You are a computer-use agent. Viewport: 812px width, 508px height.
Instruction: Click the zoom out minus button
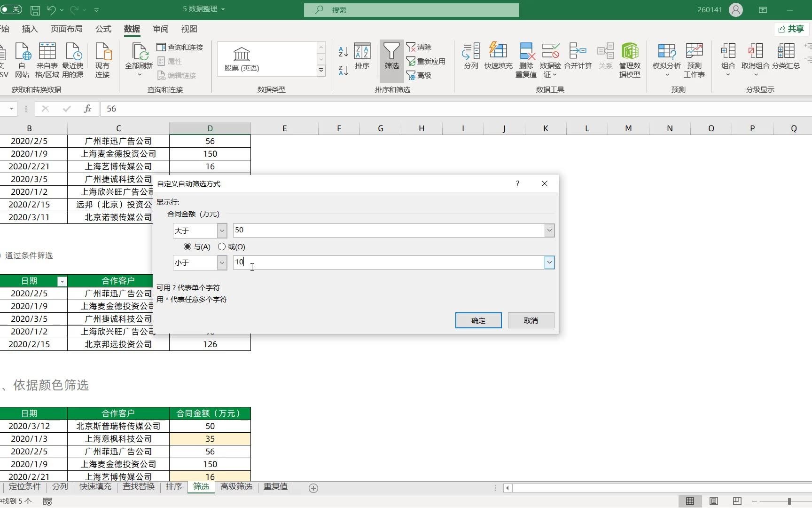pyautogui.click(x=754, y=501)
